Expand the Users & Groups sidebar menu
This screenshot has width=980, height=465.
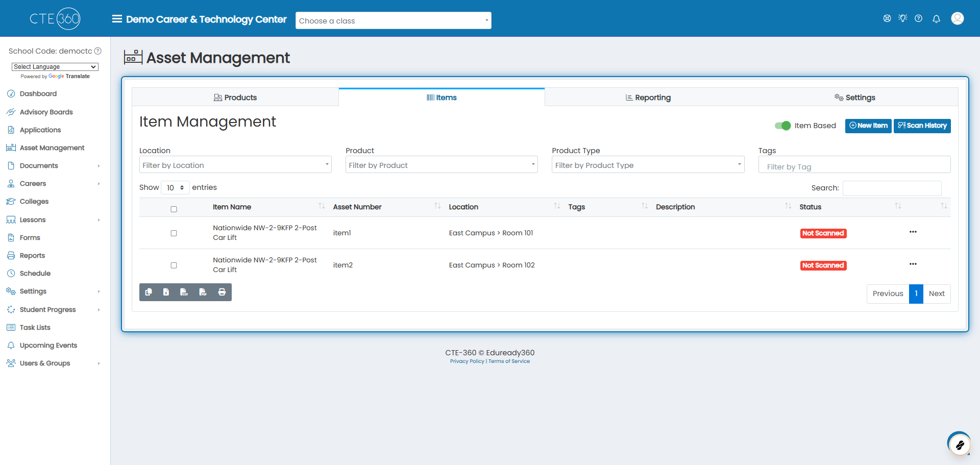pyautogui.click(x=54, y=363)
